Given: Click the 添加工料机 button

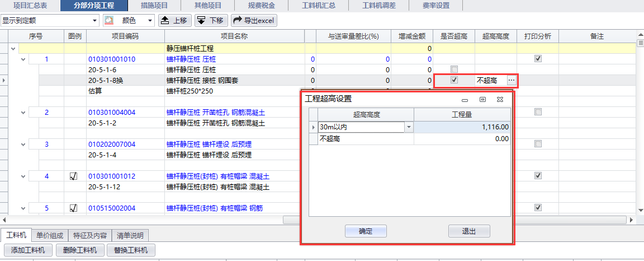Looking at the screenshot, I should (28, 250).
